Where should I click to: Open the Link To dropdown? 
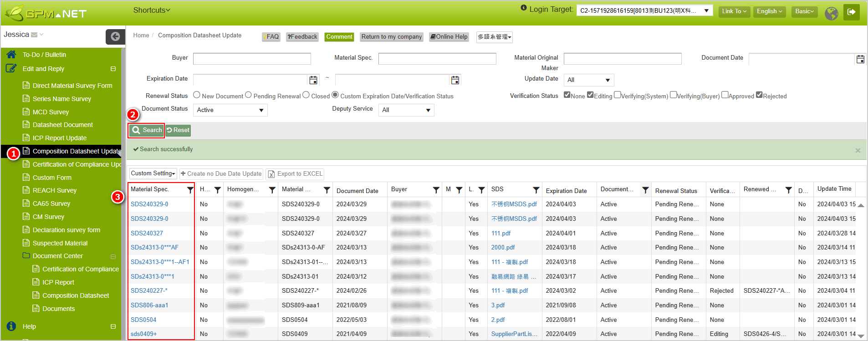coord(734,11)
